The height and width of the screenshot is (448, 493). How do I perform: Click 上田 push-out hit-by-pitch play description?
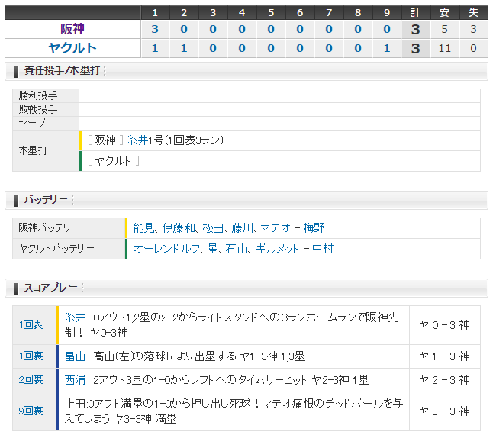pos(234,411)
